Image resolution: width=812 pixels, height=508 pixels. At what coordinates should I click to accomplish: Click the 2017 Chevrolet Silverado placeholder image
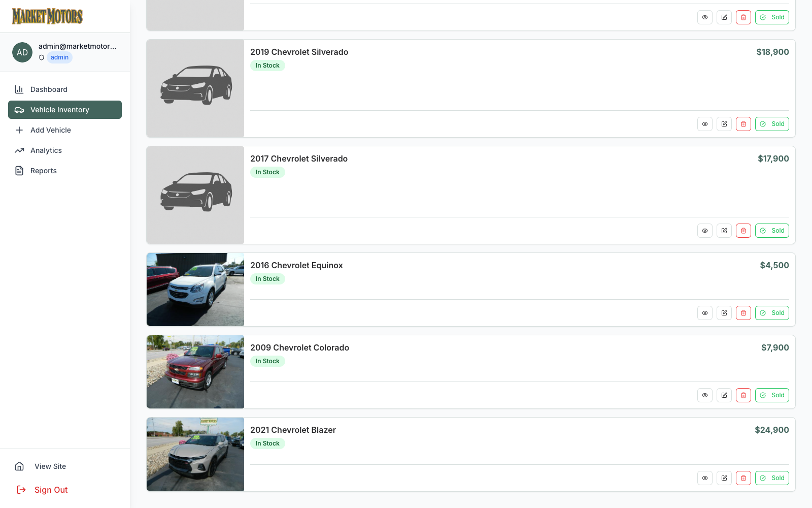coord(195,195)
